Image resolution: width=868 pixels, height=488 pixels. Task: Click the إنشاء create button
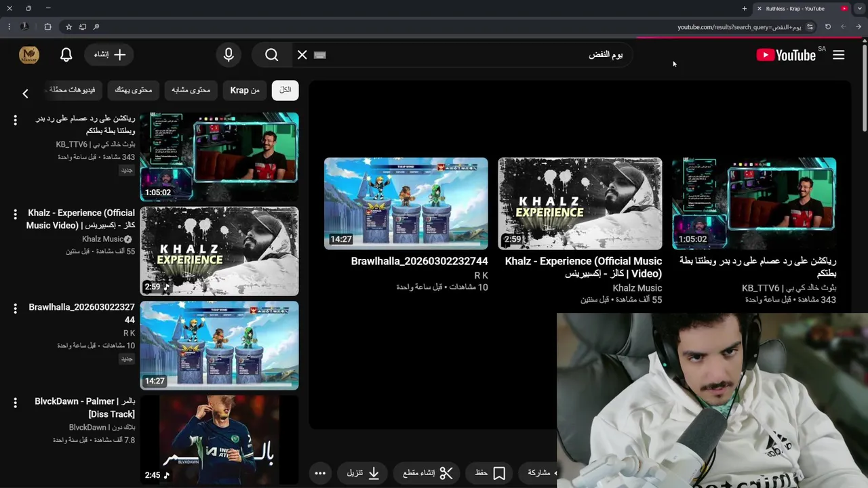(x=110, y=55)
